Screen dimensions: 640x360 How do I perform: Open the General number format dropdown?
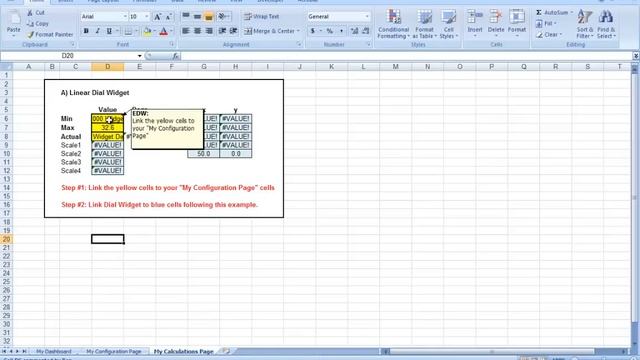tap(367, 17)
